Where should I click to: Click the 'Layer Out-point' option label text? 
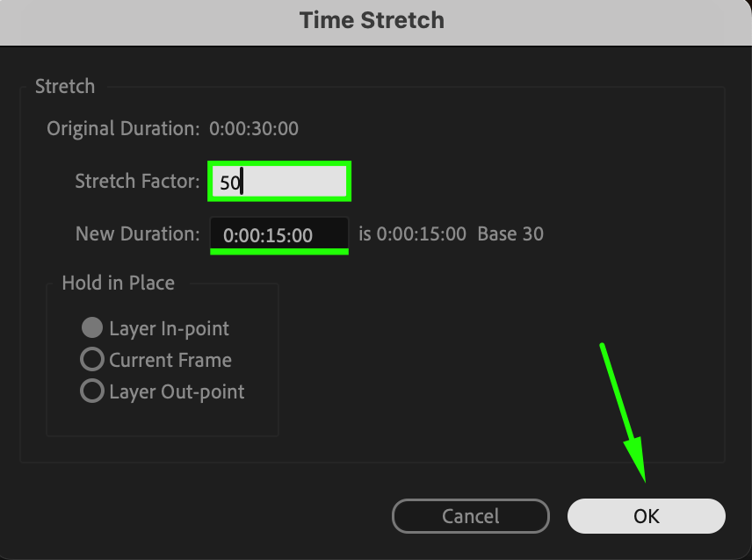click(x=177, y=391)
